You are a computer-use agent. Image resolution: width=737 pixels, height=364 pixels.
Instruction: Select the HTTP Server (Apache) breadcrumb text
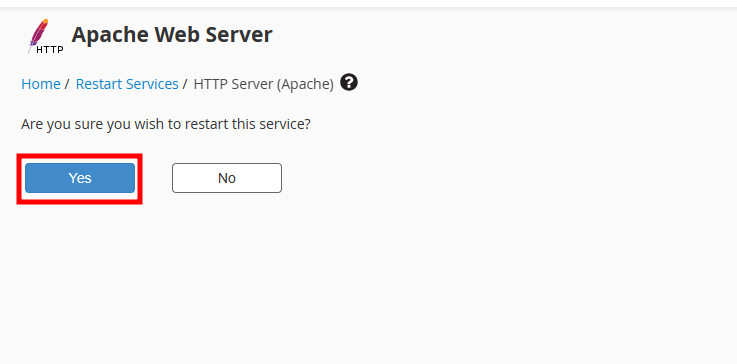click(x=264, y=84)
